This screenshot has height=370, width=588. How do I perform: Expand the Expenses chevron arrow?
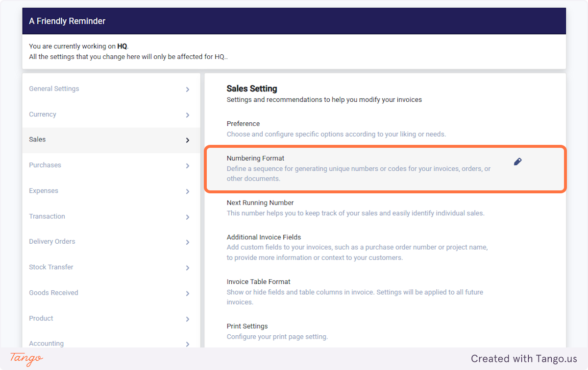[188, 191]
